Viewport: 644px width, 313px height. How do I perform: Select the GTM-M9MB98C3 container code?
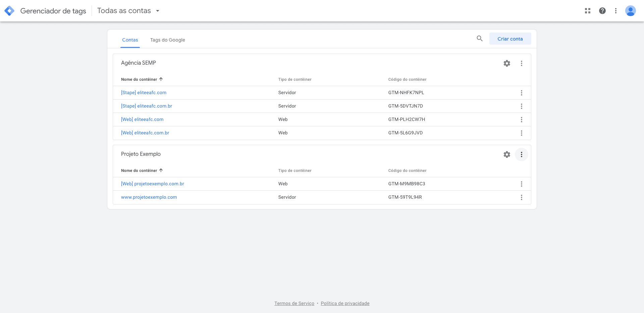pos(407,184)
